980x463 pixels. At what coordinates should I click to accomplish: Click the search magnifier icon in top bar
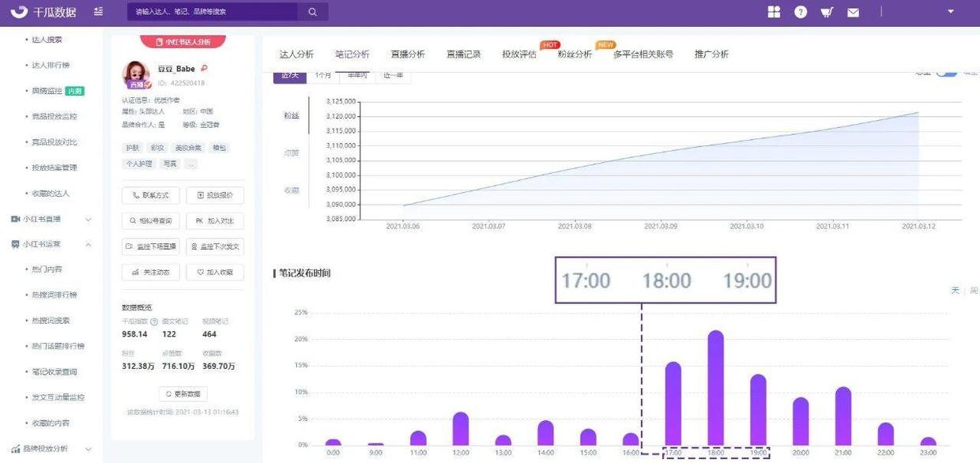(x=312, y=12)
